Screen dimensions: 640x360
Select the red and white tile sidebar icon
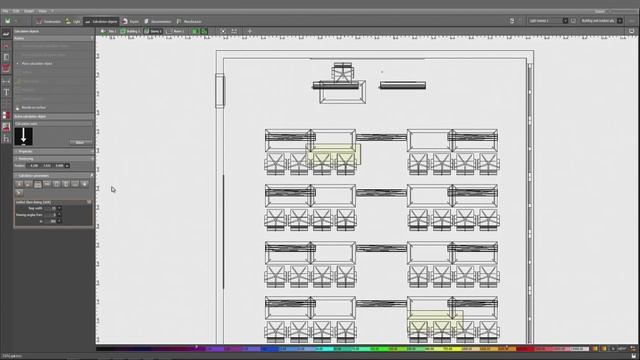[6, 116]
